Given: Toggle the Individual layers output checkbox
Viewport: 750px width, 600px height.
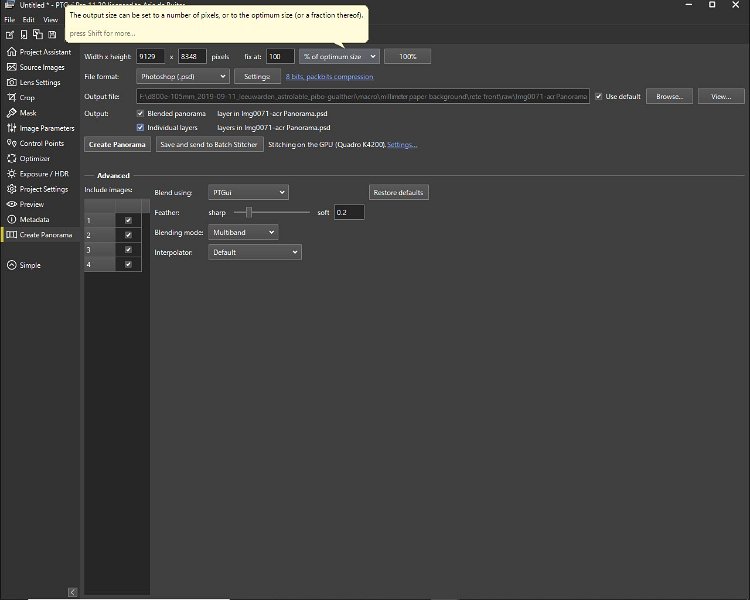Looking at the screenshot, I should coord(140,128).
